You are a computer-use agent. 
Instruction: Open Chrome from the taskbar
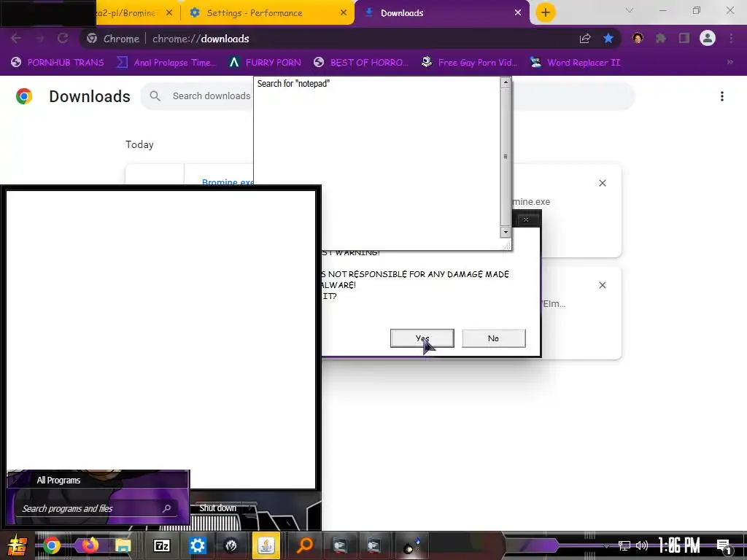point(52,545)
